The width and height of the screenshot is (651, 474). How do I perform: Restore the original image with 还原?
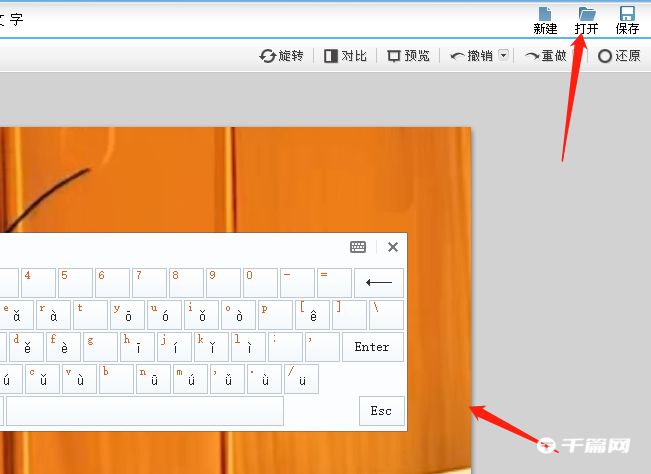(x=619, y=56)
